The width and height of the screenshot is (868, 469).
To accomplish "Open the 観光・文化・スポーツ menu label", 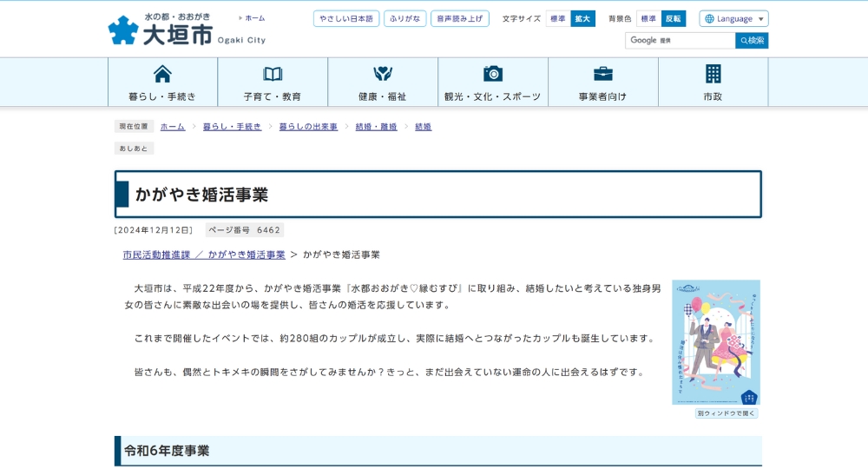I will coord(493,96).
